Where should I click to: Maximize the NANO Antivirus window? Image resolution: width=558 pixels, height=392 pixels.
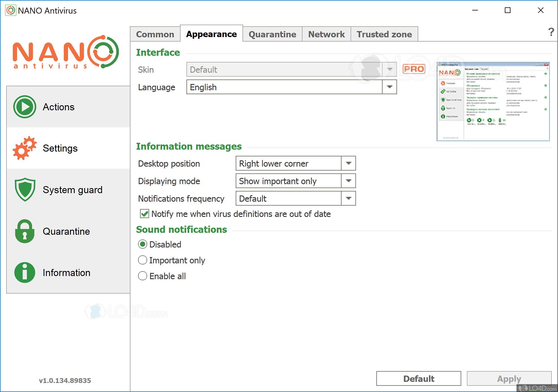508,10
